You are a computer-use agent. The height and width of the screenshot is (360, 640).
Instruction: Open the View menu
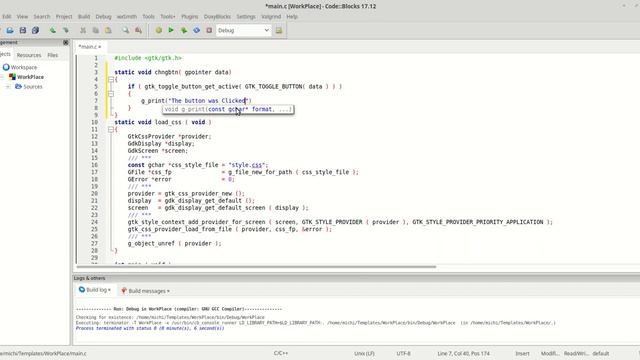[x=22, y=17]
